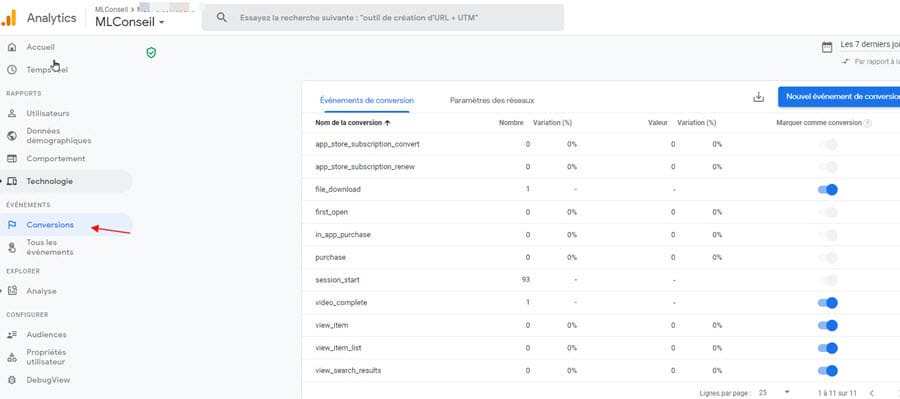
Task: Click the 93 count for session_start
Action: (526, 280)
